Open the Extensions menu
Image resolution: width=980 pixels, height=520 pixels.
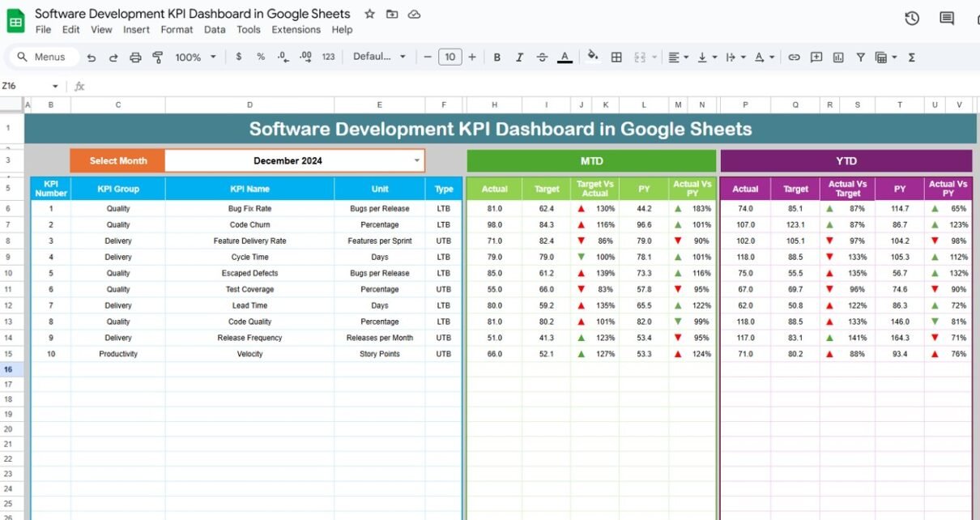click(296, 29)
